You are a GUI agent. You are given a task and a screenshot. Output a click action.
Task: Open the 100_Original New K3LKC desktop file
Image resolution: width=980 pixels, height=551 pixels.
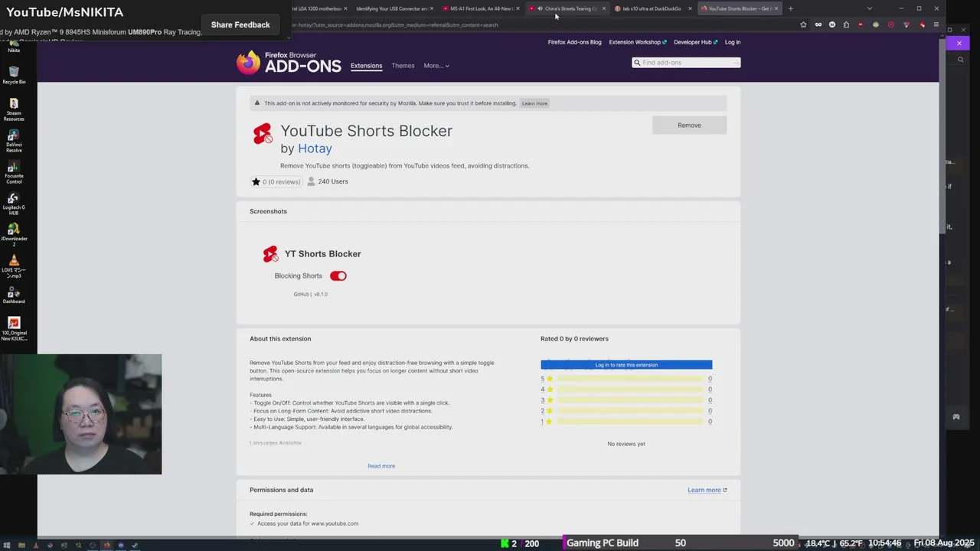coord(14,328)
